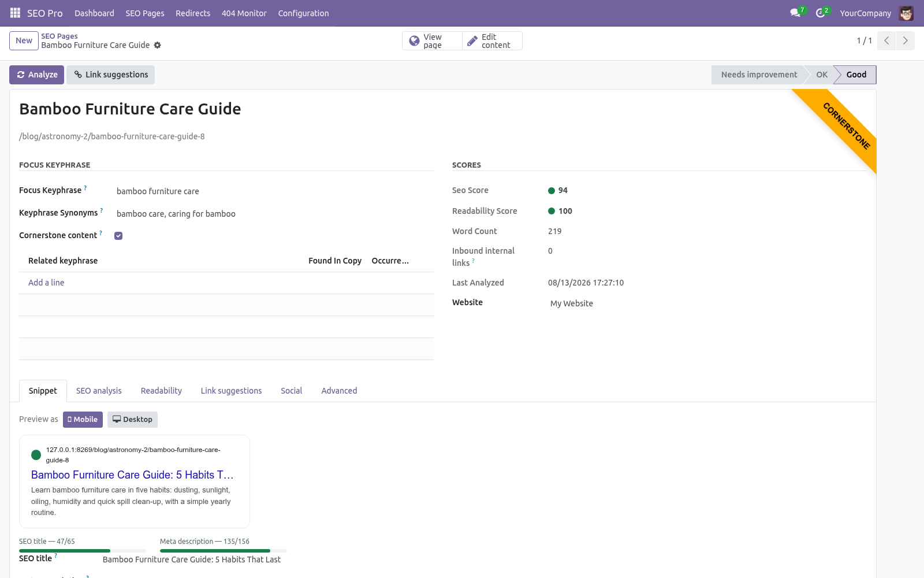Viewport: 924px width, 578px height.
Task: Click the page URL path text
Action: click(x=112, y=136)
